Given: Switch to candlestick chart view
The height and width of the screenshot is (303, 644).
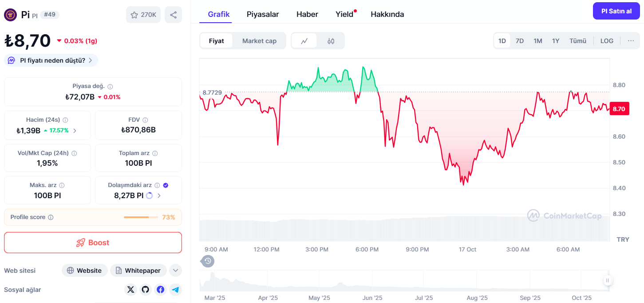Looking at the screenshot, I should pyautogui.click(x=331, y=41).
